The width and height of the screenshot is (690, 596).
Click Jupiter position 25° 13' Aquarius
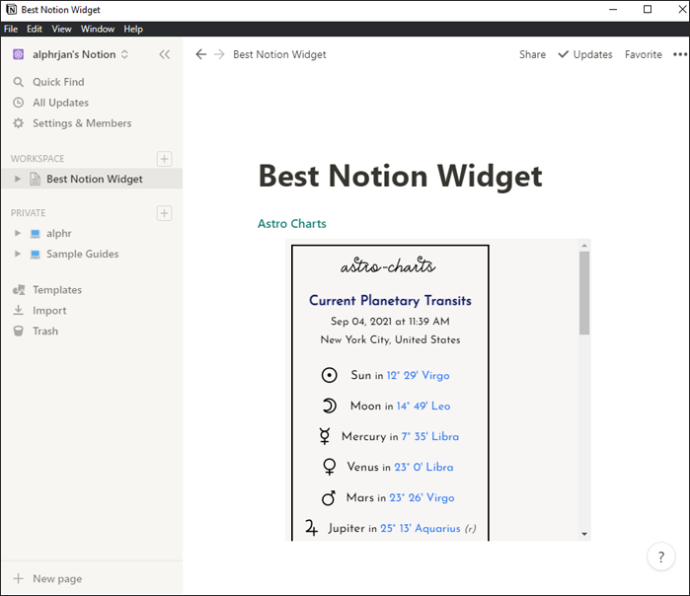[420, 528]
